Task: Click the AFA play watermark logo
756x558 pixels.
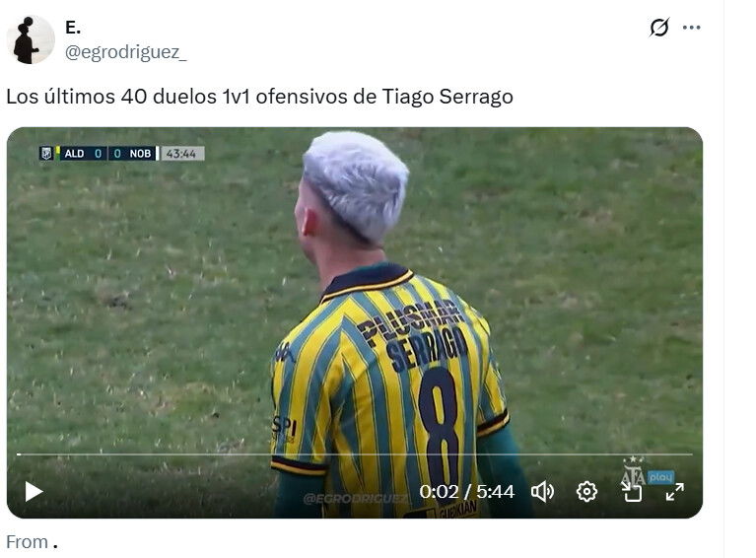Action: click(647, 473)
